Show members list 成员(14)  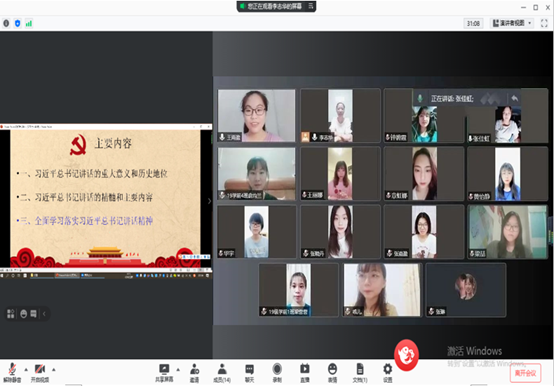(x=222, y=373)
